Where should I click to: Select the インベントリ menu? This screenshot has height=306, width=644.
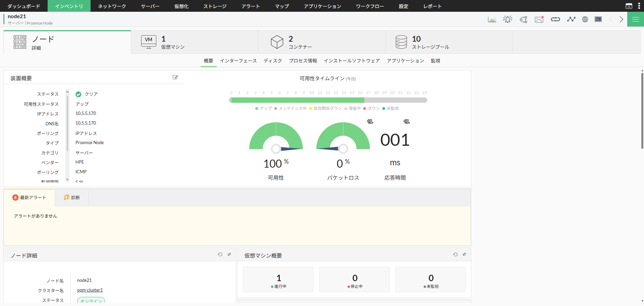pyautogui.click(x=69, y=6)
